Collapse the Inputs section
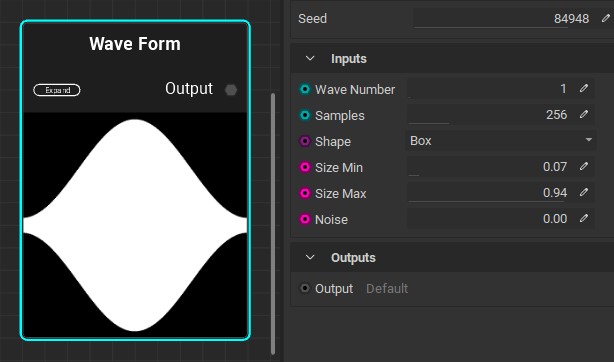This screenshot has height=362, width=614. coord(310,58)
